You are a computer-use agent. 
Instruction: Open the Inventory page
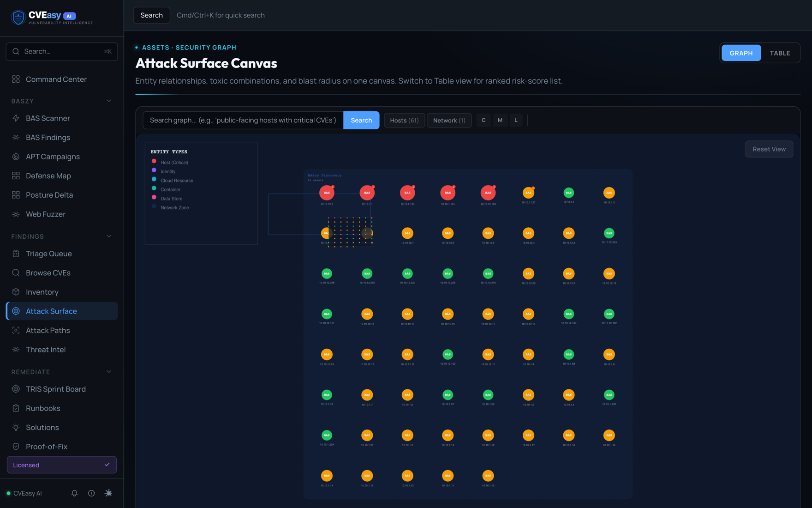pyautogui.click(x=61, y=292)
